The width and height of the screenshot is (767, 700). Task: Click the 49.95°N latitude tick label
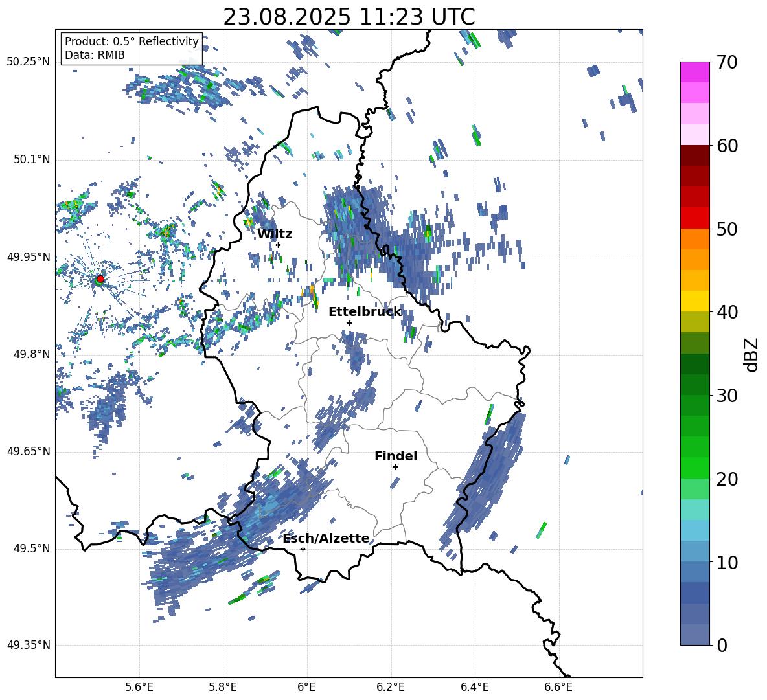click(x=29, y=257)
